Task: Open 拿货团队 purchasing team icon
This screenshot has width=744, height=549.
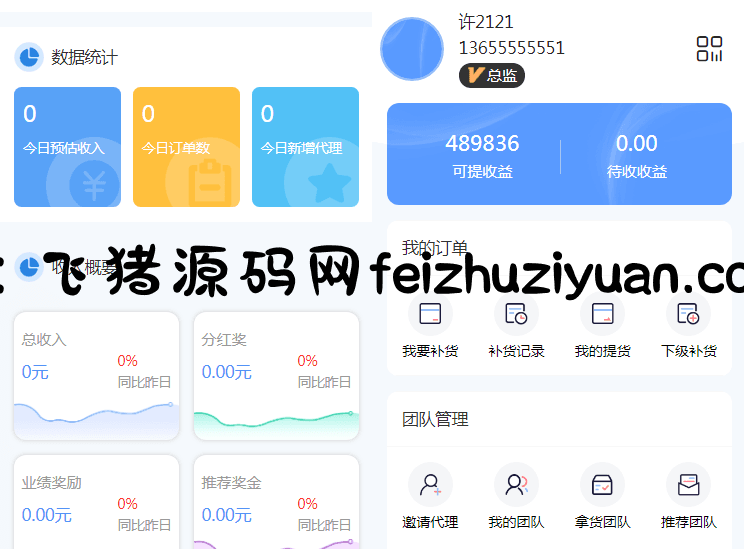Action: pos(603,484)
